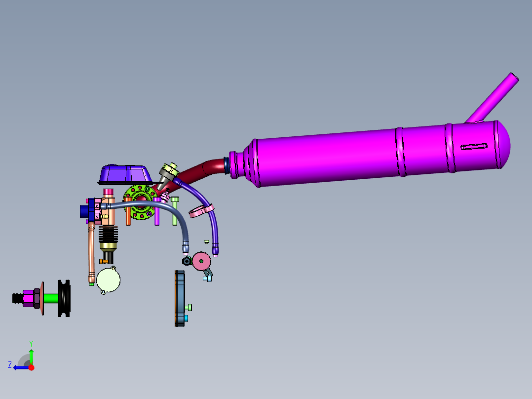
Task: Select the blue-purple valve cover part
Action: (x=125, y=174)
